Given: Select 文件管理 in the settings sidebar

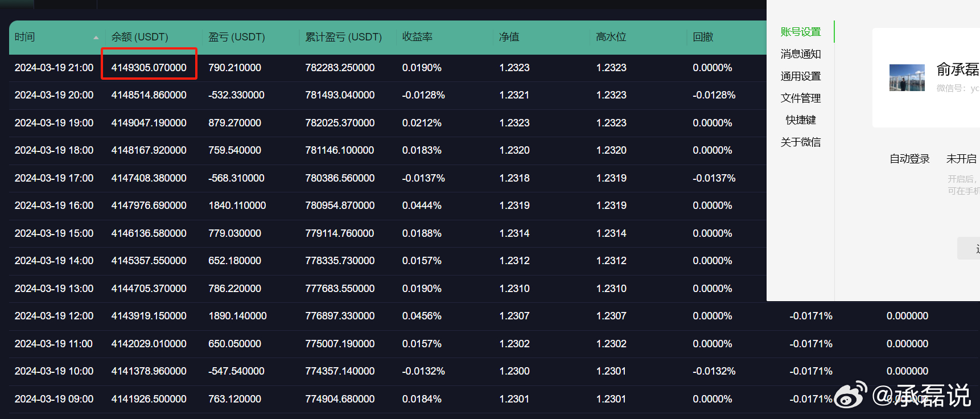Looking at the screenshot, I should 800,98.
